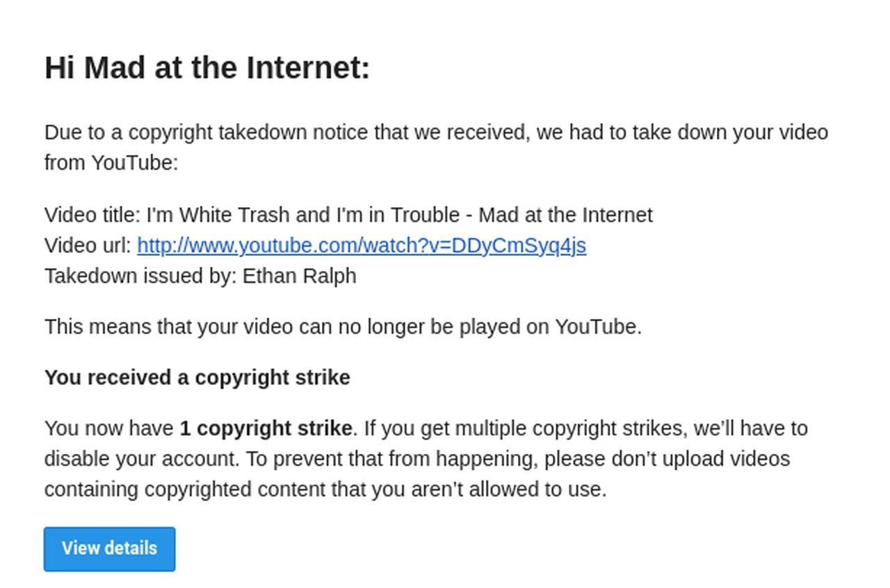The height and width of the screenshot is (588, 890).
Task: Click "Due to a copyright takedown notice" text
Action: 206,132
